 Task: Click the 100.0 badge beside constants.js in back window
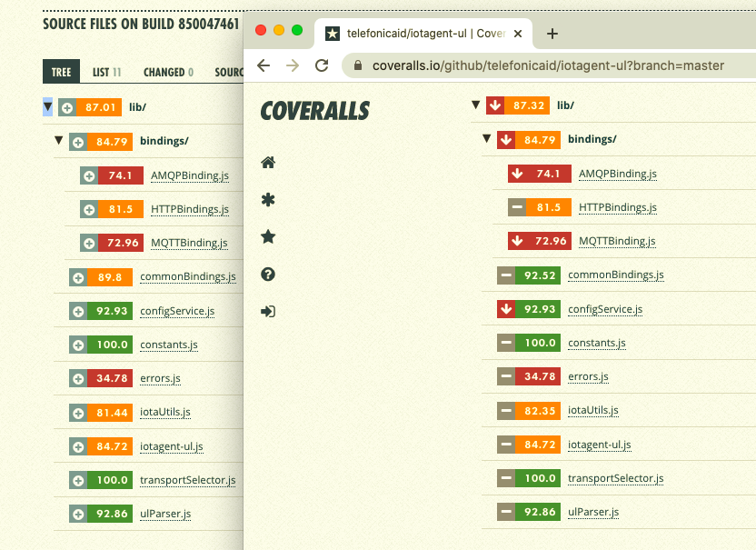click(110, 345)
